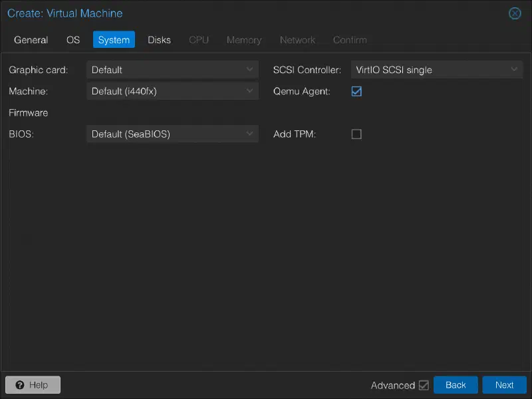Expand the Machine type dropdown arrow
The width and height of the screenshot is (532, 399).
[249, 91]
